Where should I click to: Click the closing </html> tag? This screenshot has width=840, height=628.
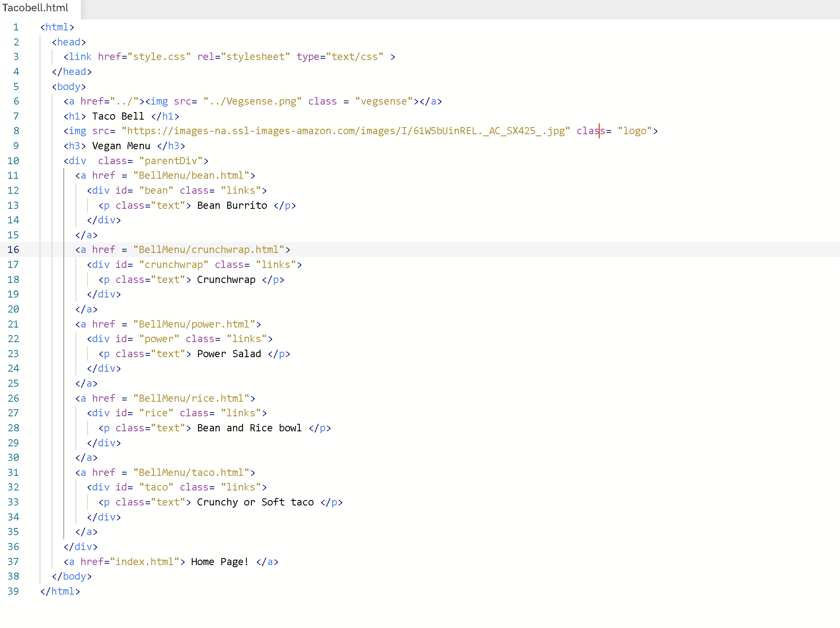[x=60, y=591]
